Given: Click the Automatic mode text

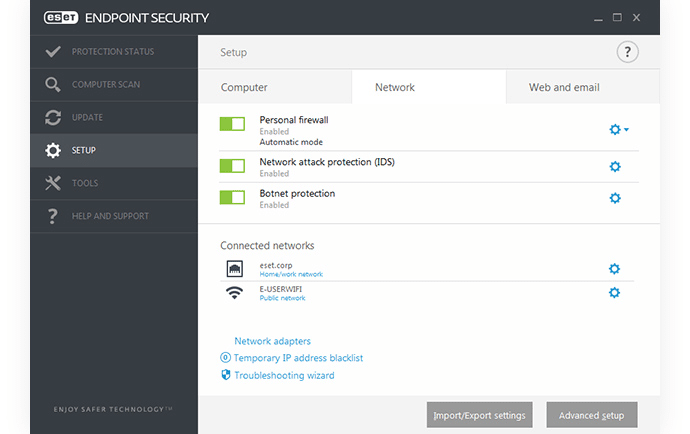Looking at the screenshot, I should pyautogui.click(x=291, y=142).
